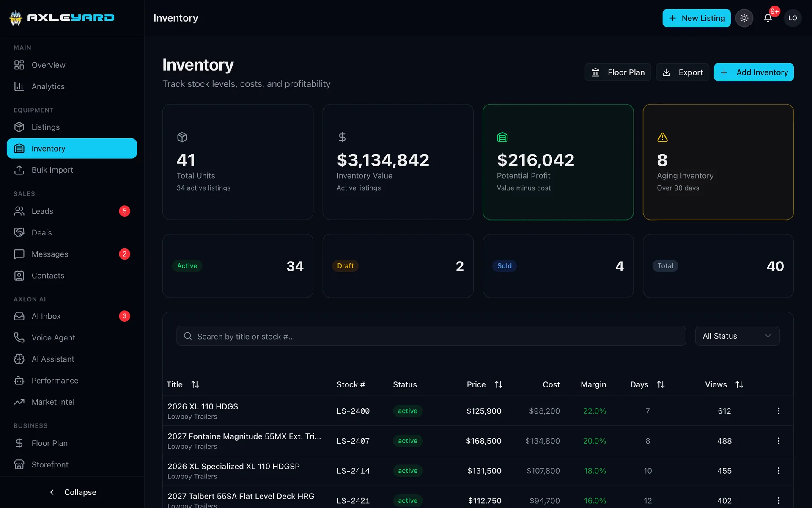This screenshot has width=812, height=508.
Task: Click the Performance bot icon
Action: click(x=19, y=381)
